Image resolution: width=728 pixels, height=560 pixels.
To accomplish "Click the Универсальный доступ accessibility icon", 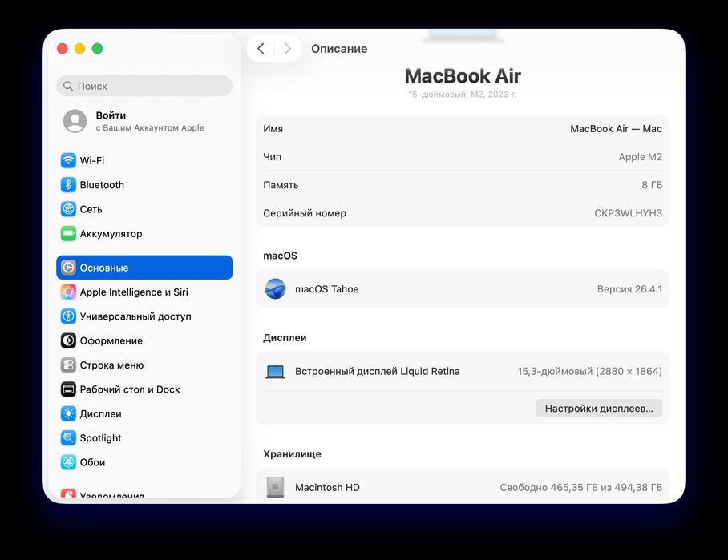I will click(68, 316).
